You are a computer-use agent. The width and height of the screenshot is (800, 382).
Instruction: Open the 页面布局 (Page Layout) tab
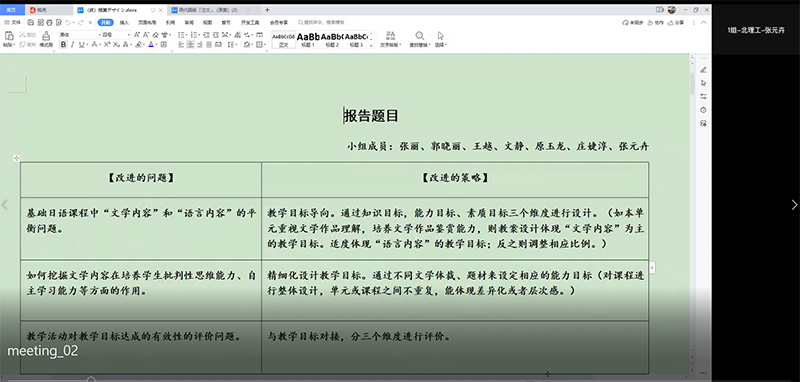pyautogui.click(x=147, y=22)
